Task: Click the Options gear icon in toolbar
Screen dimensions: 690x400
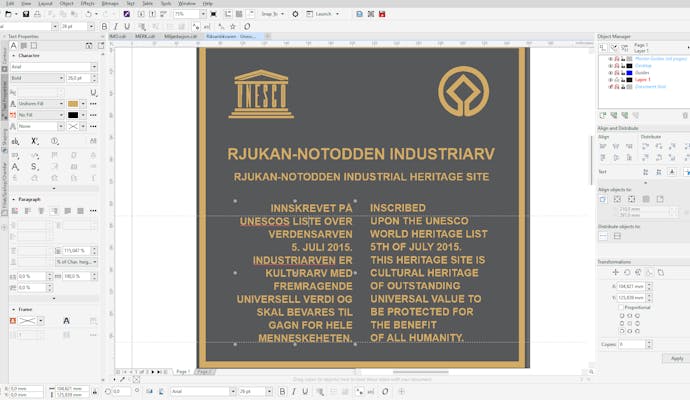Action: pyautogui.click(x=295, y=14)
